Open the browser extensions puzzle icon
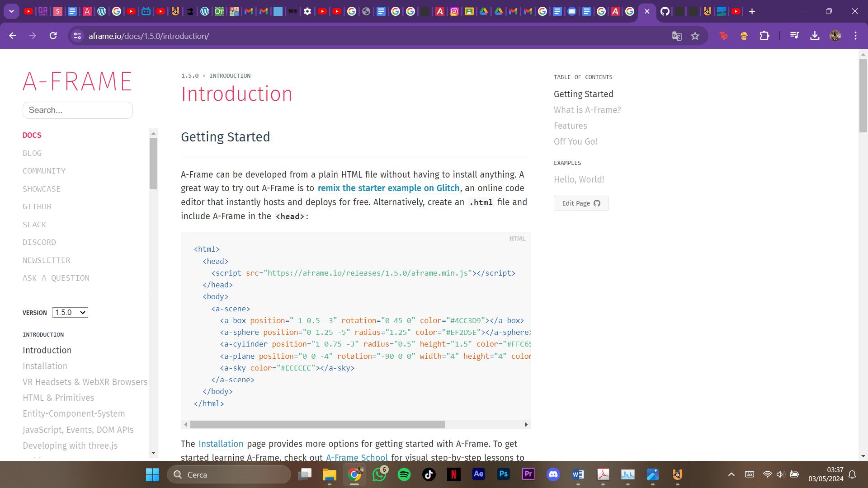Image resolution: width=868 pixels, height=488 pixels. [x=764, y=36]
